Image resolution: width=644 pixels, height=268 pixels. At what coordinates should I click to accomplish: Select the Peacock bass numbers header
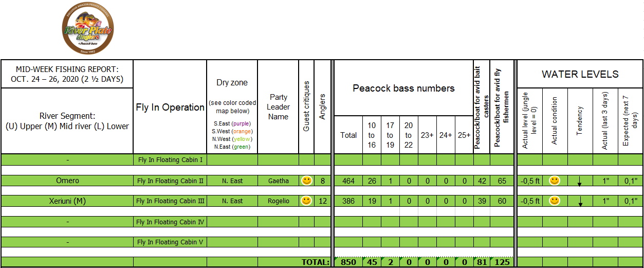(403, 88)
